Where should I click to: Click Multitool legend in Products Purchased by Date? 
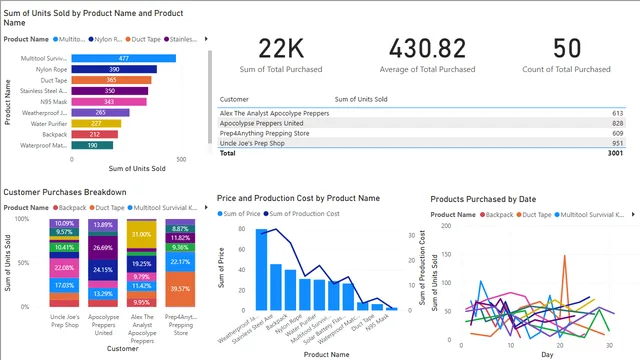pos(589,214)
